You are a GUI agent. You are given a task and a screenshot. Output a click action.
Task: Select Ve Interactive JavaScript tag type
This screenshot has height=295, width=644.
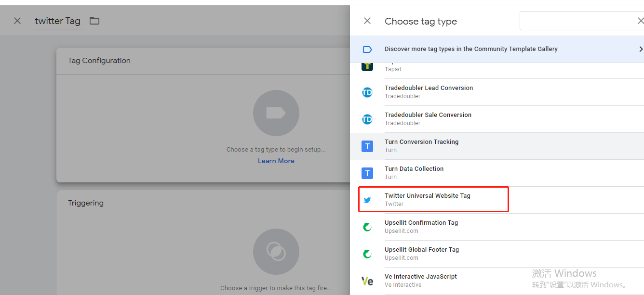(497, 281)
